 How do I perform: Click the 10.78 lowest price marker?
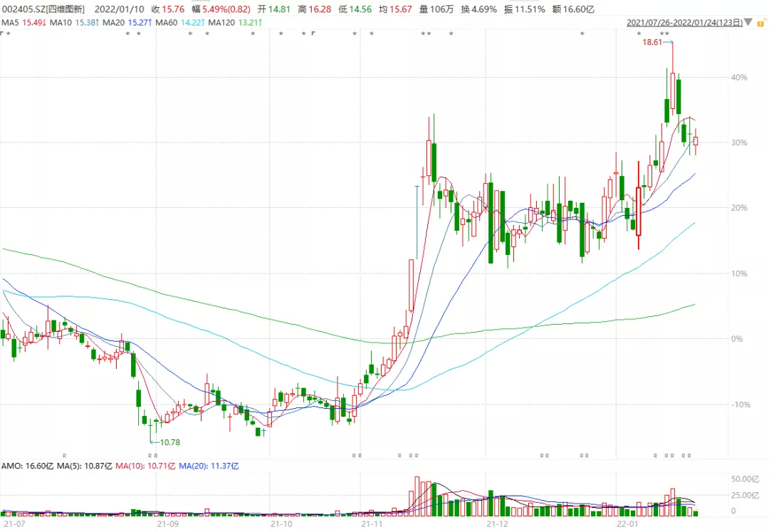pyautogui.click(x=169, y=442)
